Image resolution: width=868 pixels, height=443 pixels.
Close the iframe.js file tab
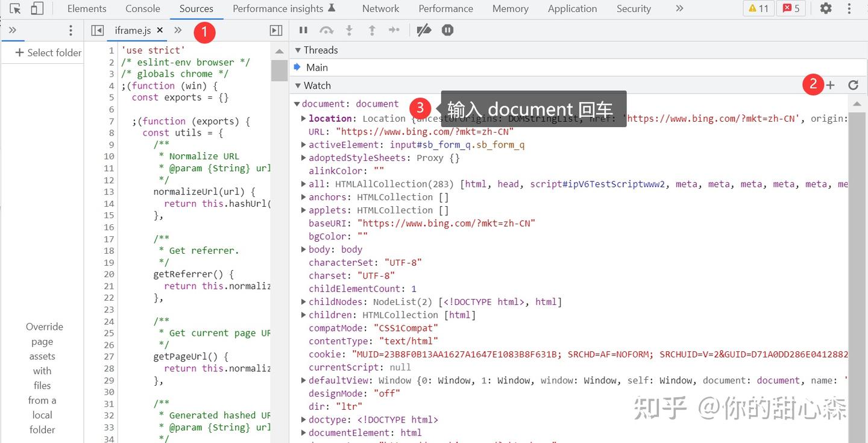pos(160,30)
